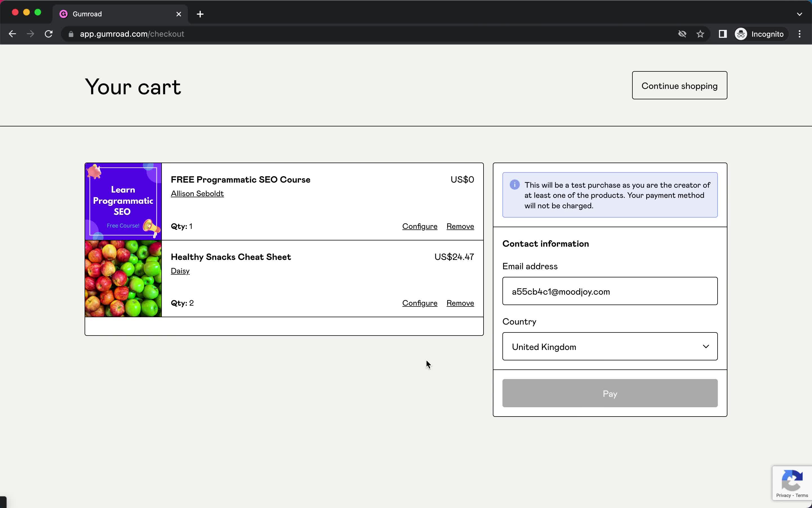Viewport: 812px width, 508px height.
Task: Click the browser forward arrow
Action: point(30,34)
